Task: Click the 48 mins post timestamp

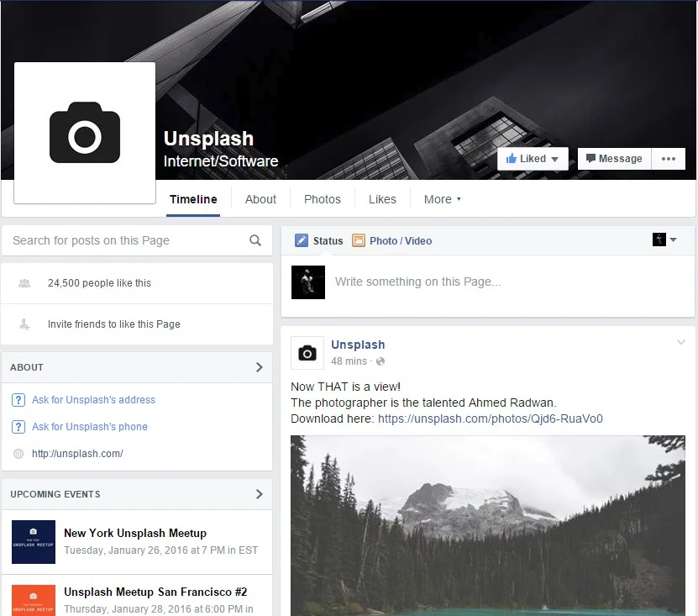Action: [x=349, y=361]
